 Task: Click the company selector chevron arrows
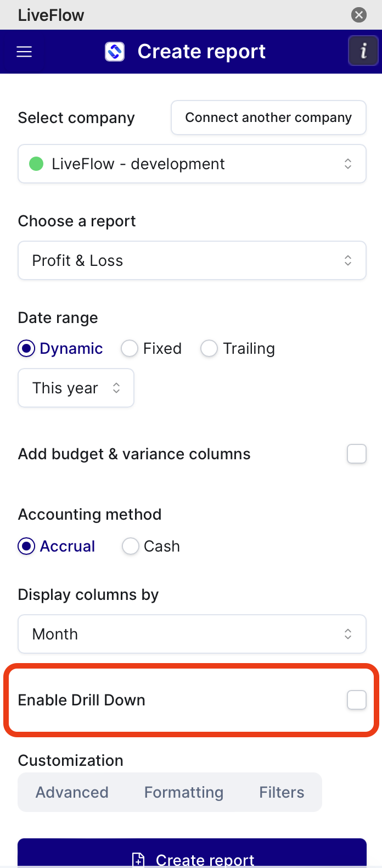(x=348, y=164)
